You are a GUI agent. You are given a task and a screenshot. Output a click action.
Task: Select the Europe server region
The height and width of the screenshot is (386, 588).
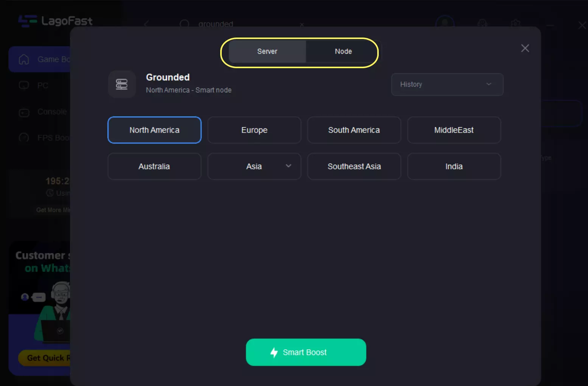(x=254, y=130)
